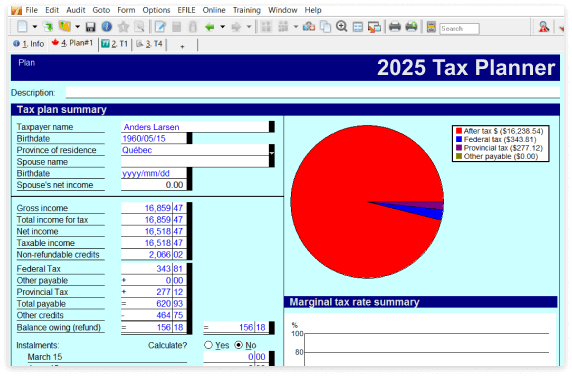The width and height of the screenshot is (572, 376).
Task: Switch to the 3. T4 tab
Action: click(x=149, y=44)
